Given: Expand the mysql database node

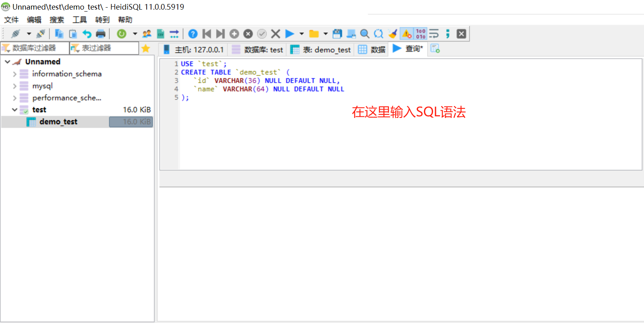Looking at the screenshot, I should point(15,86).
